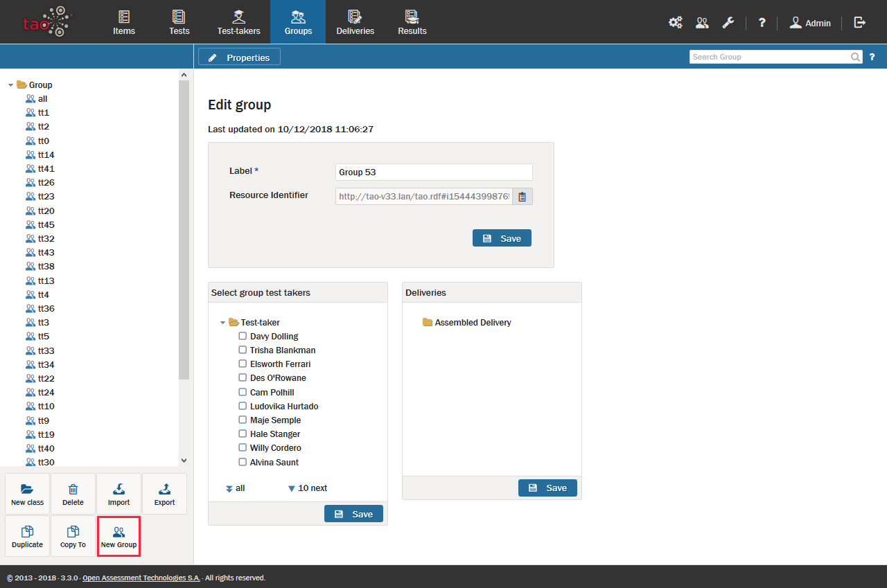Screen dimensions: 887x588
Task: Click the Duplicate icon in action bar
Action: 28,532
